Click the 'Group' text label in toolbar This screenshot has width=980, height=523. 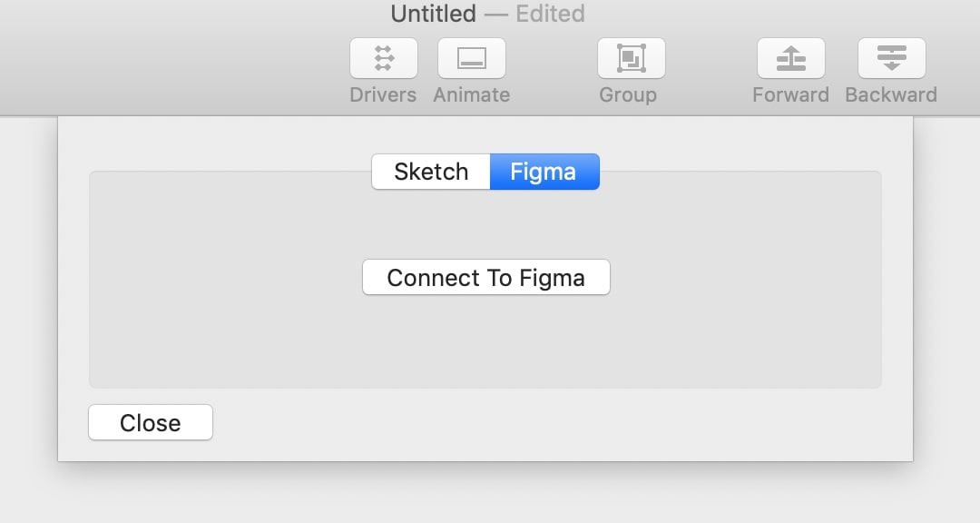click(x=628, y=94)
